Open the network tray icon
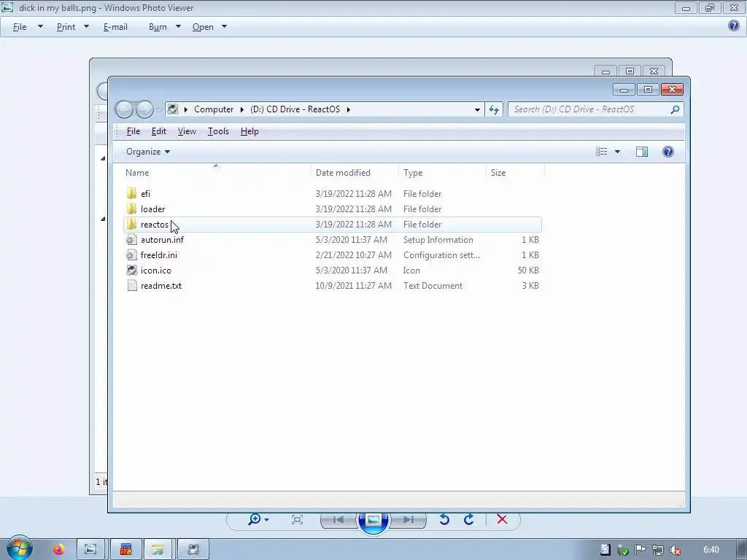Image resolution: width=747 pixels, height=560 pixels. [658, 550]
